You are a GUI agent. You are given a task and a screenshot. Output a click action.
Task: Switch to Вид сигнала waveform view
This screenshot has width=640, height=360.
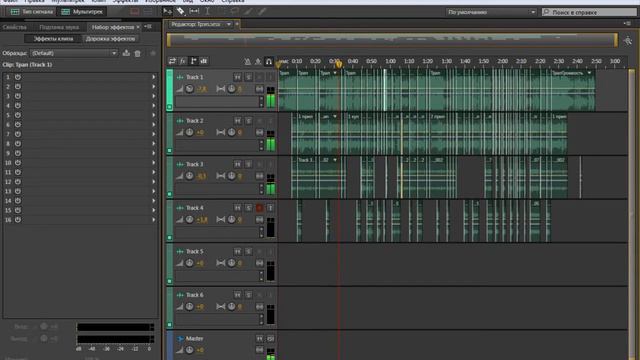pos(32,11)
